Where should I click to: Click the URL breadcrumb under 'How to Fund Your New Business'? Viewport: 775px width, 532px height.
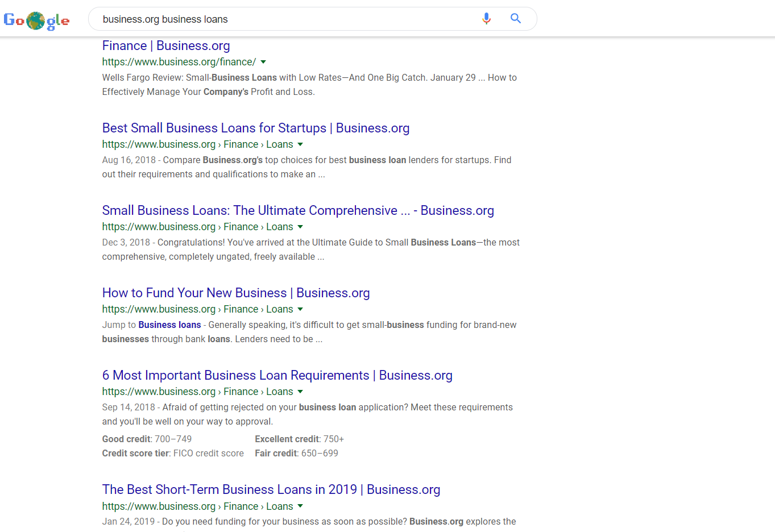coord(198,309)
